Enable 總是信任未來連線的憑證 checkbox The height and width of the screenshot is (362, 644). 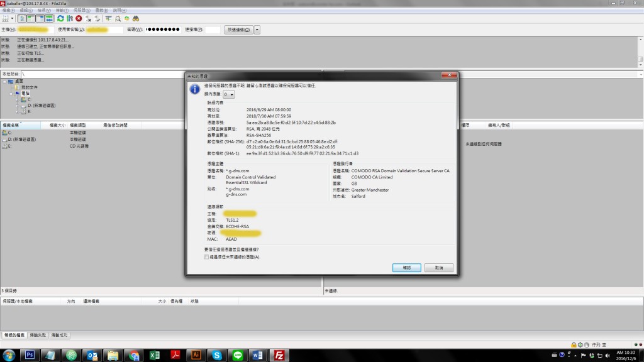click(x=206, y=257)
